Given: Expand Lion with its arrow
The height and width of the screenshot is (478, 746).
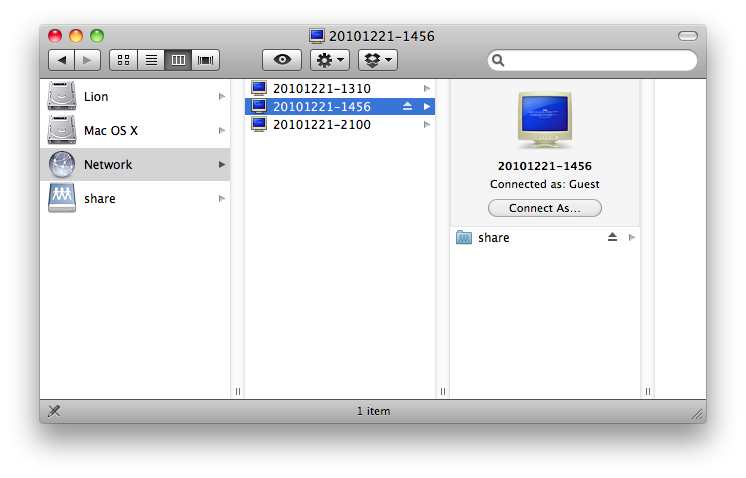Looking at the screenshot, I should [x=222, y=97].
